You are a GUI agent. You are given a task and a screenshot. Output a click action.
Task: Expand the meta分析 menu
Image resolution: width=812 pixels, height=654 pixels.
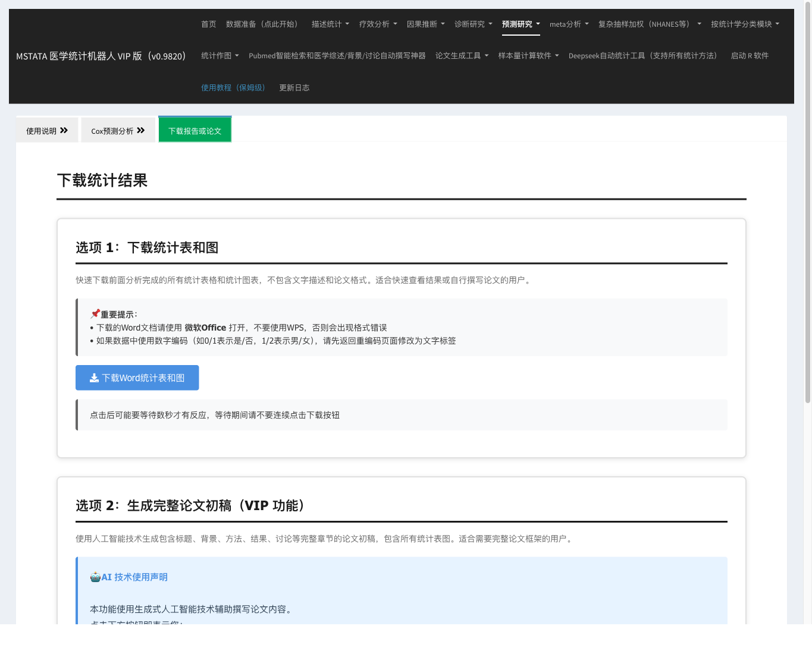point(569,24)
